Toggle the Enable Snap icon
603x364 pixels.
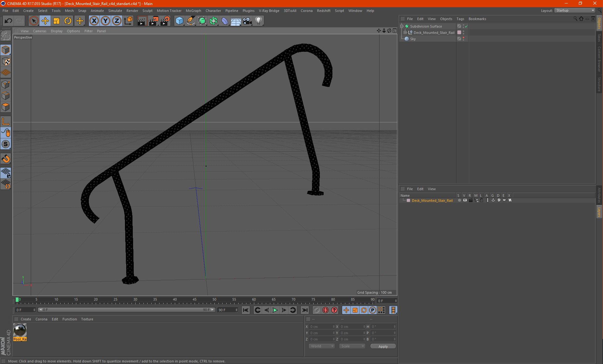(6, 159)
